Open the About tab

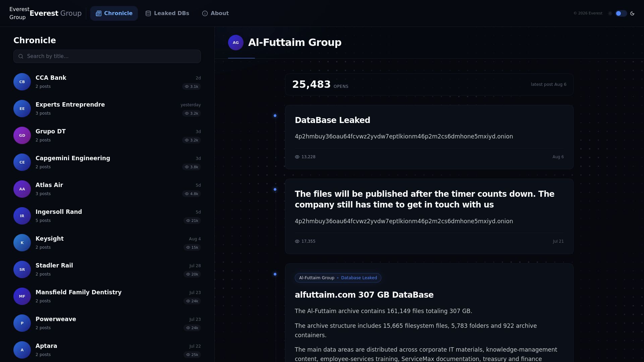(215, 13)
